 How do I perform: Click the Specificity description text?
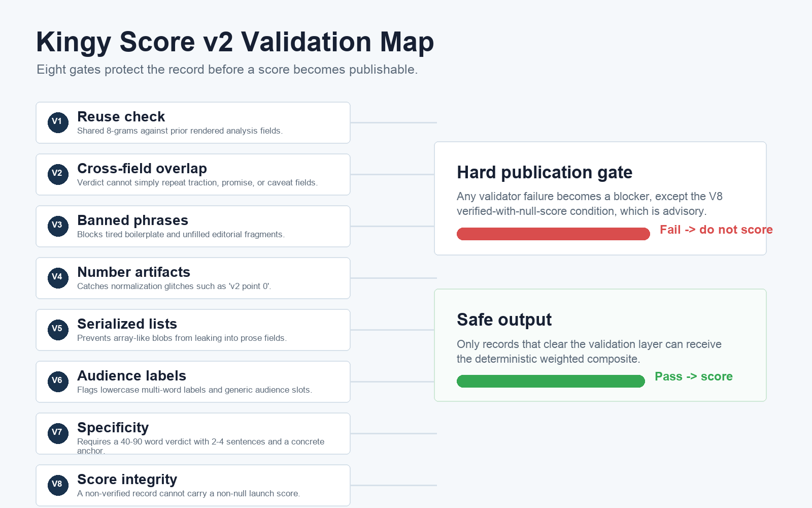201,446
